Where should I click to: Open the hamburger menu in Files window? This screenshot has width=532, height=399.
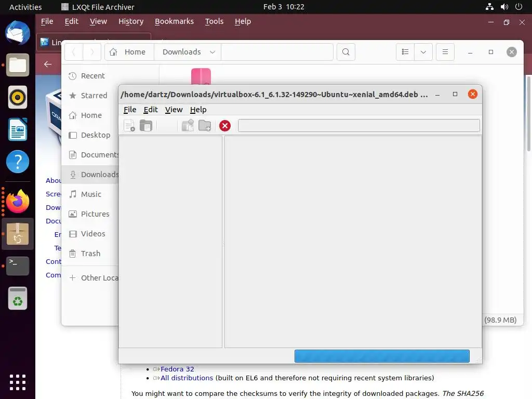(x=445, y=52)
